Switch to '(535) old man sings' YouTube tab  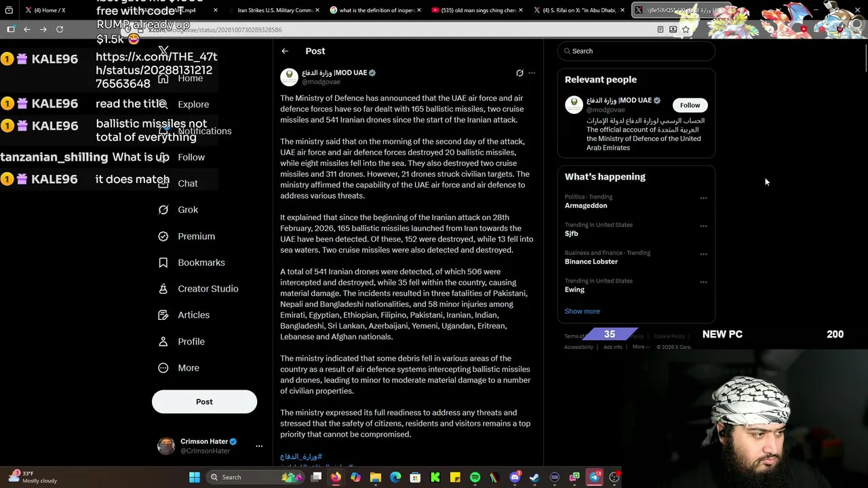tap(478, 10)
